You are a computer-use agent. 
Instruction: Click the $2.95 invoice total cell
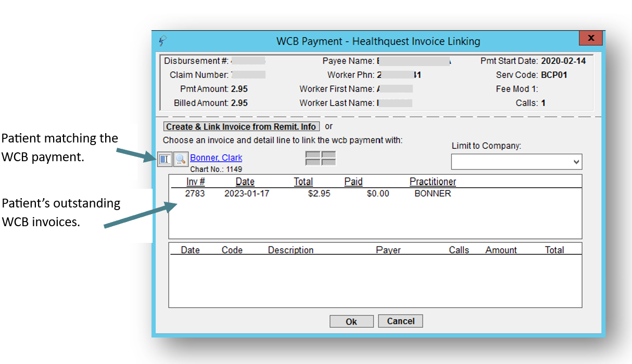point(319,193)
